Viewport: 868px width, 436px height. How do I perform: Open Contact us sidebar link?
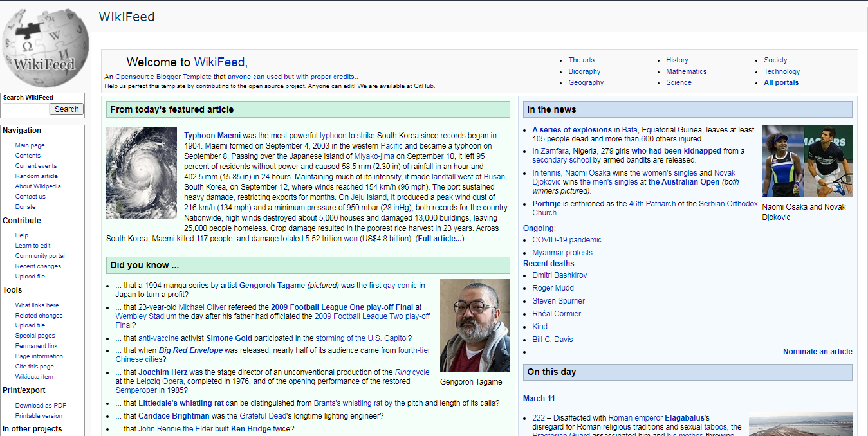30,197
